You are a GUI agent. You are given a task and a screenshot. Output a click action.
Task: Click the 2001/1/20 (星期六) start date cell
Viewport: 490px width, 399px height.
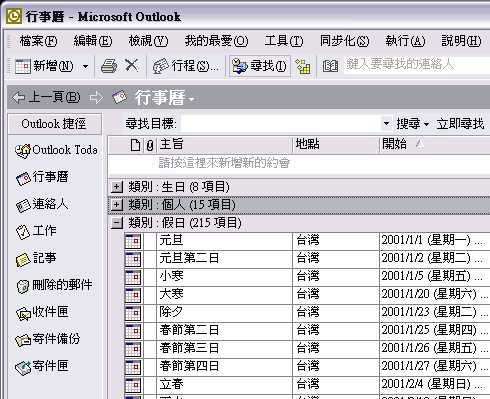click(435, 294)
